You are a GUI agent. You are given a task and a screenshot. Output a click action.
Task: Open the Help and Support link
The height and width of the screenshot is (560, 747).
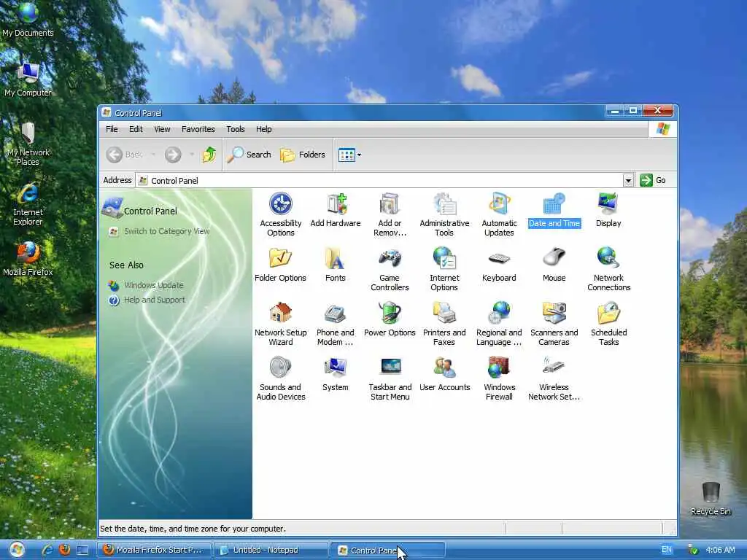[x=155, y=300]
